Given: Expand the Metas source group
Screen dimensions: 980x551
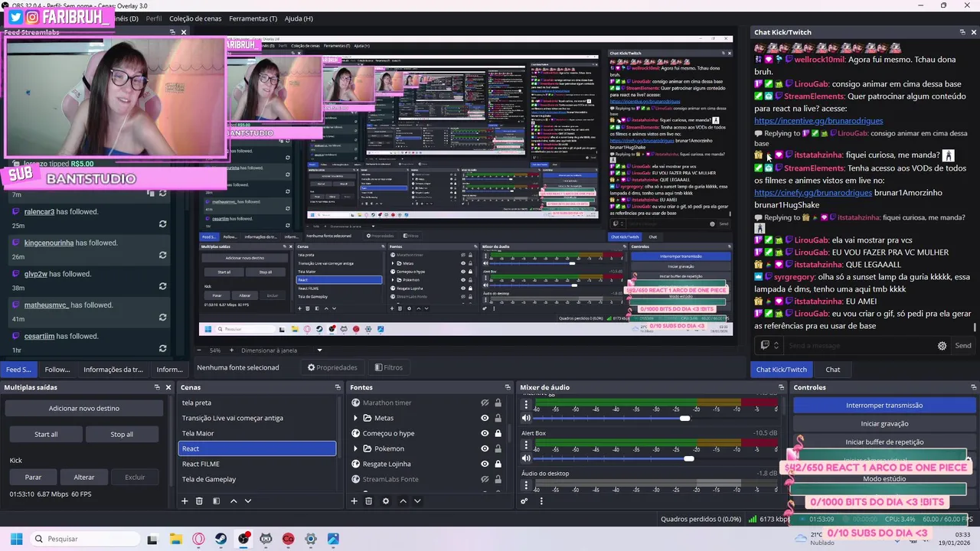Looking at the screenshot, I should pyautogui.click(x=355, y=418).
